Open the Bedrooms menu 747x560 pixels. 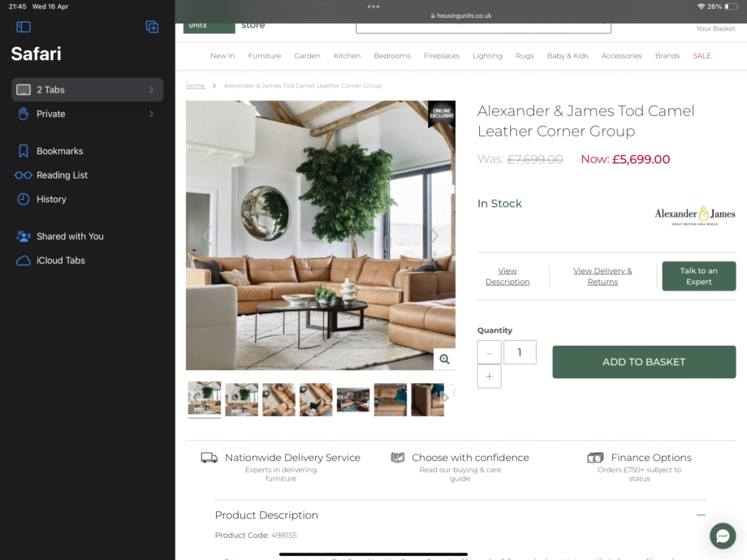392,56
